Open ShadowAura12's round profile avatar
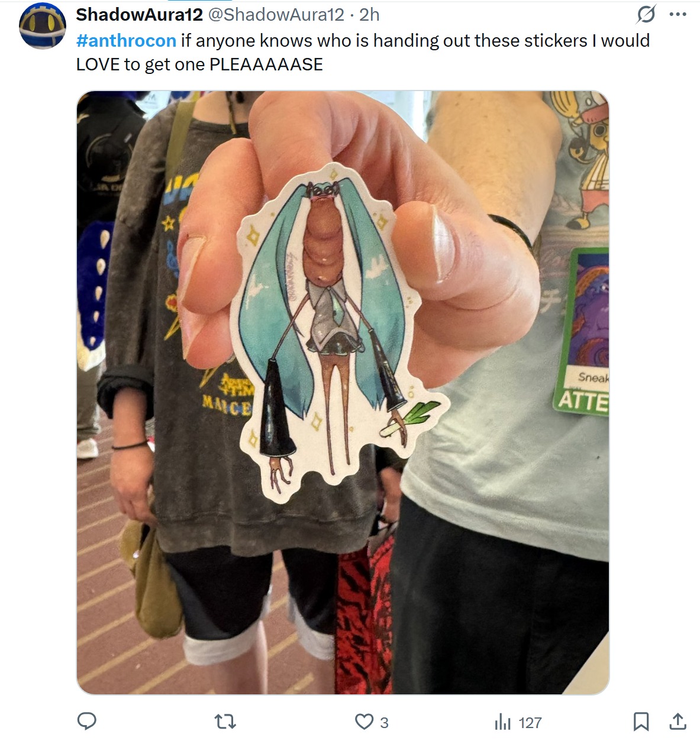This screenshot has height=747, width=700. pos(43,26)
